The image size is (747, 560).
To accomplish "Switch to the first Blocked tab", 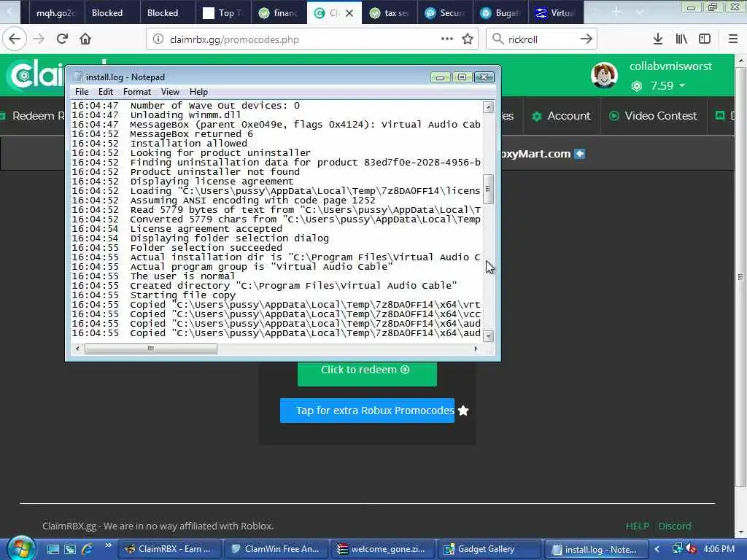I will coord(112,13).
